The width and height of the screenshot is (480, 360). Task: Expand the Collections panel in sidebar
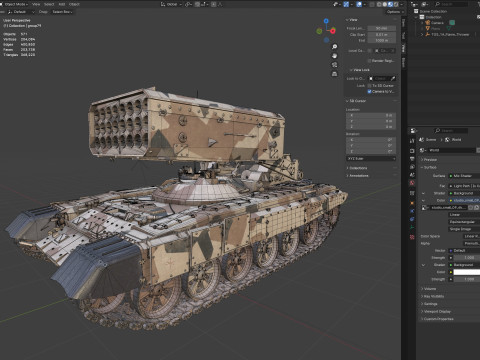tap(358, 168)
